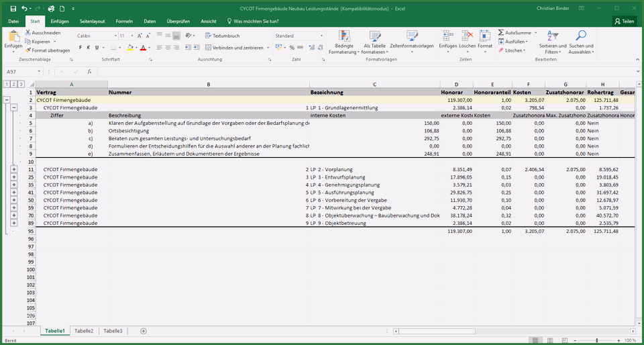Click the Format übertragen paintbrush icon
The height and width of the screenshot is (345, 644).
[28, 50]
